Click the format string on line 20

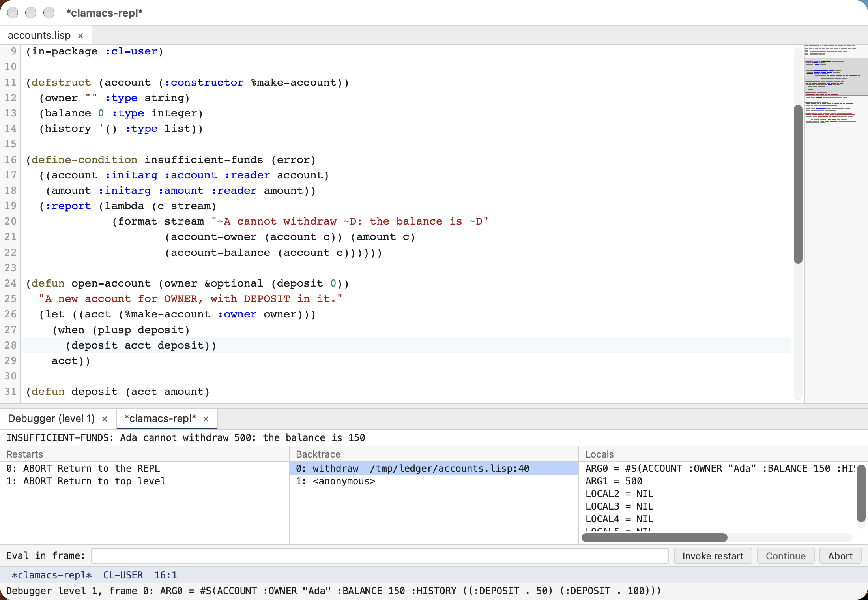click(x=350, y=221)
